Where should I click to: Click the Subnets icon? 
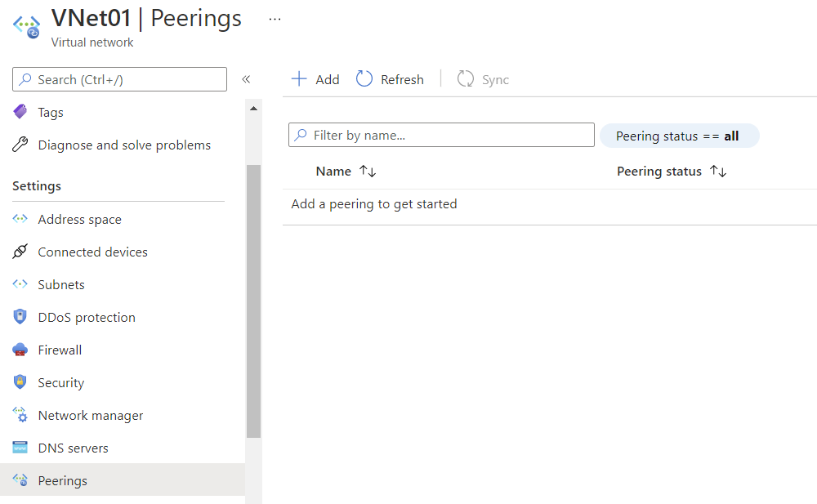click(20, 284)
